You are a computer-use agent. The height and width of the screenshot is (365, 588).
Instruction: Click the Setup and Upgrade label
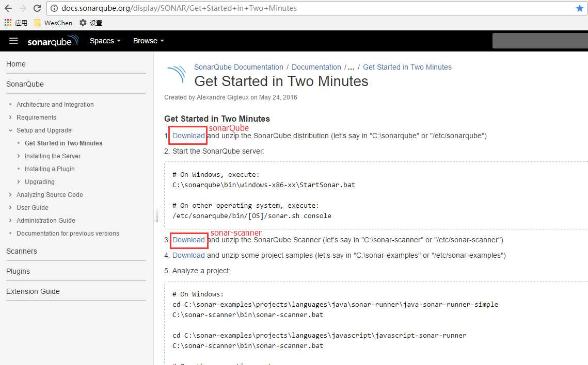[x=44, y=130]
